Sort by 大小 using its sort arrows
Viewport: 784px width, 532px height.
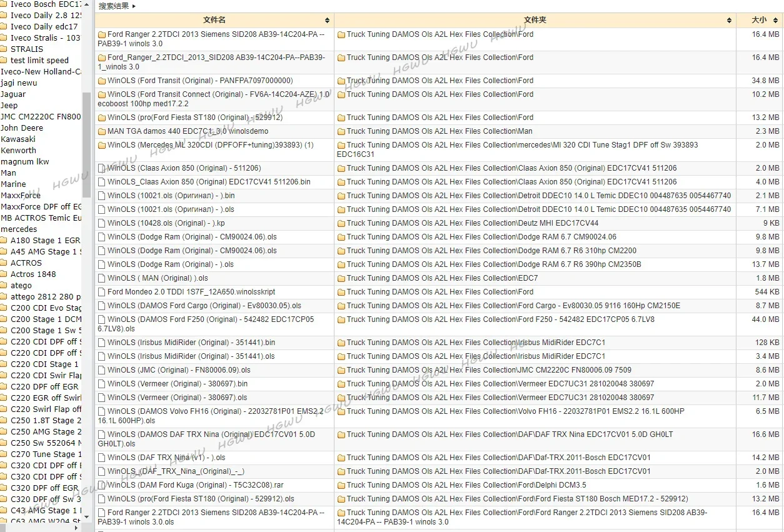click(776, 21)
